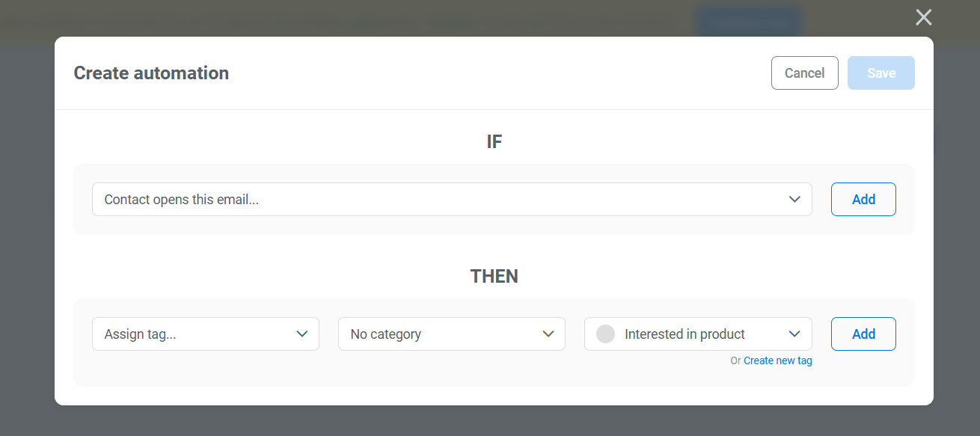The width and height of the screenshot is (980, 436).
Task: Cancel the automation creation
Action: 804,73
